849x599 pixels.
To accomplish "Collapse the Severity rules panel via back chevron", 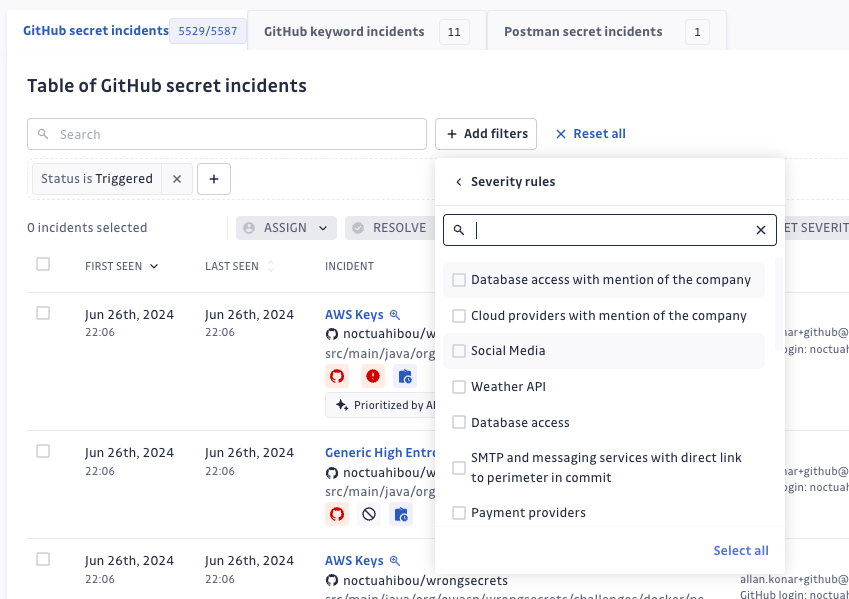I will (458, 183).
